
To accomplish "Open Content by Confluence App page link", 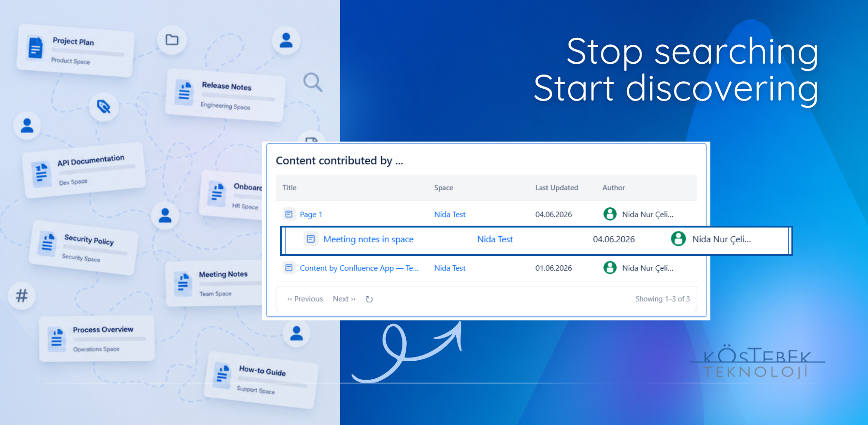I will (x=359, y=268).
